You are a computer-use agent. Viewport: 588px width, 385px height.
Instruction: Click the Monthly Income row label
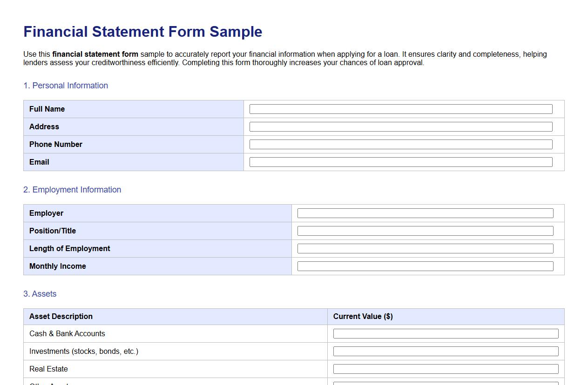coord(57,266)
